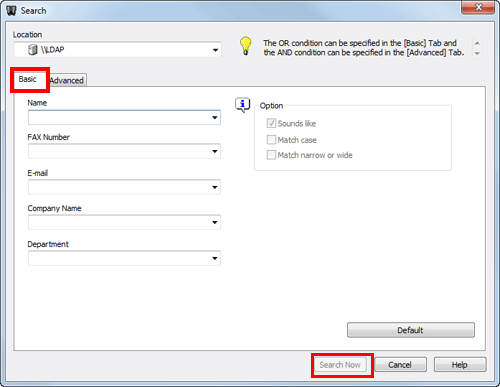This screenshot has height=387, width=500.
Task: Toggle the Sounds like checkbox
Action: 271,123
